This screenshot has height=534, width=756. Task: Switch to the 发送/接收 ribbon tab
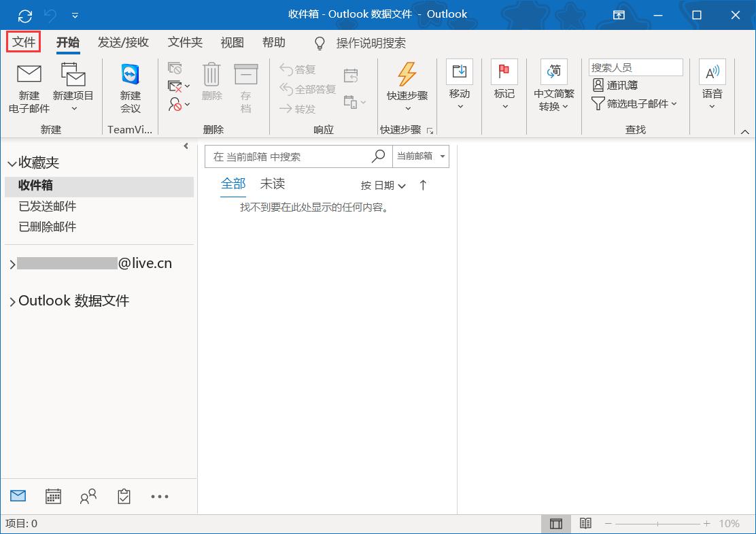pos(123,42)
